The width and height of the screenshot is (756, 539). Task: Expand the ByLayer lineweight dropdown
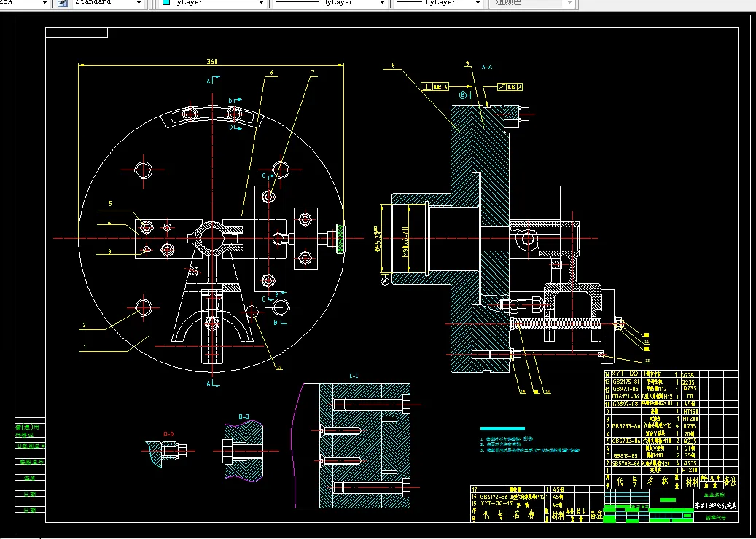pyautogui.click(x=478, y=3)
